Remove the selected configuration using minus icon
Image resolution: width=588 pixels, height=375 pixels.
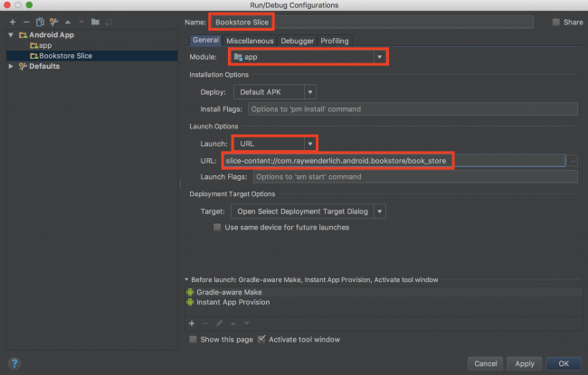(26, 22)
